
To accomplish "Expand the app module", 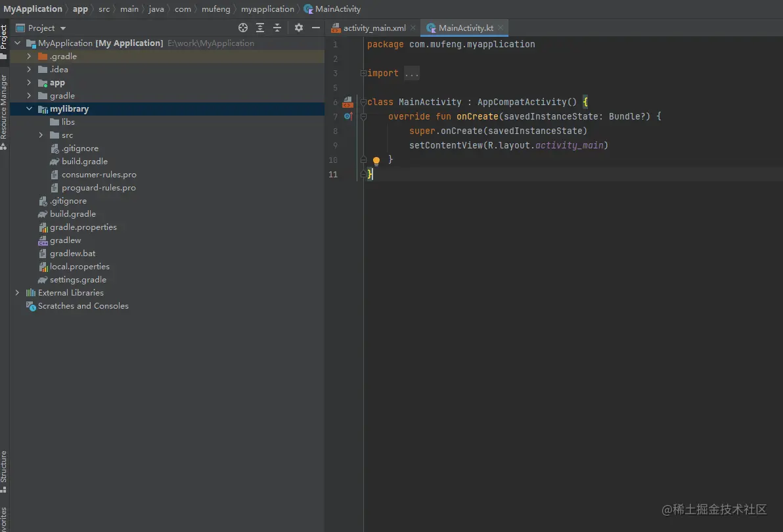I will (x=29, y=82).
